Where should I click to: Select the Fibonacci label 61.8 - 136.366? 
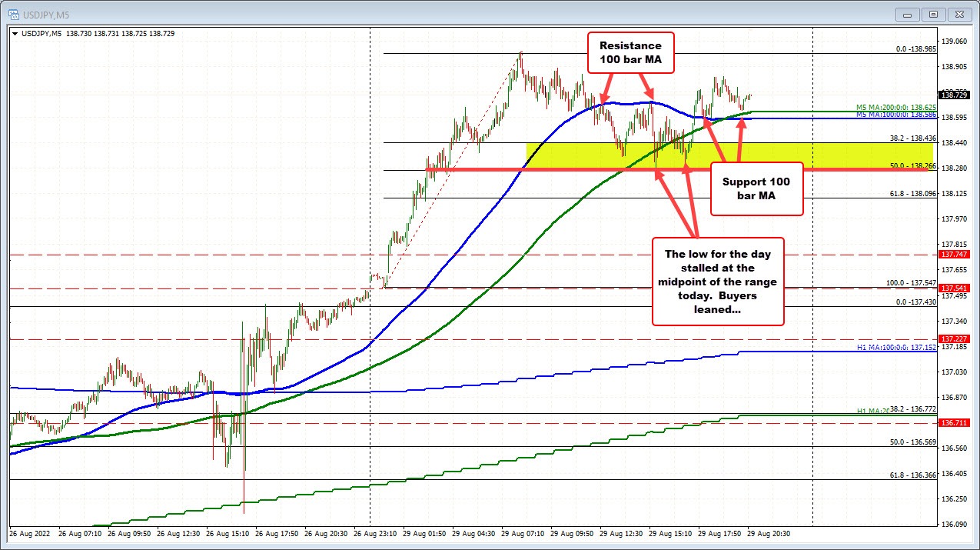(x=915, y=475)
